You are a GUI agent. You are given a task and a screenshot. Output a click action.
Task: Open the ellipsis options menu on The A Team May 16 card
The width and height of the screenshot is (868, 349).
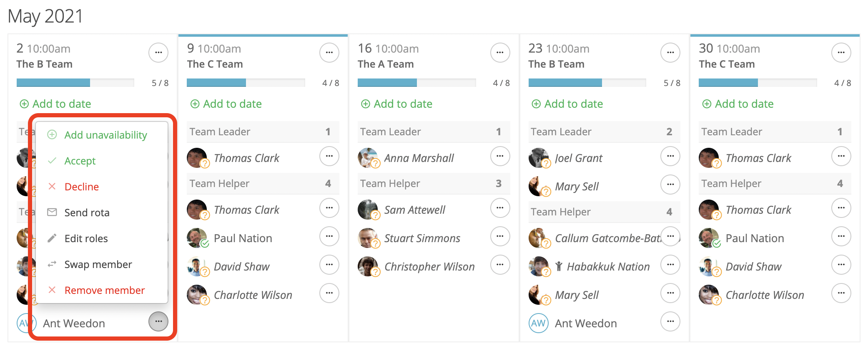click(500, 53)
